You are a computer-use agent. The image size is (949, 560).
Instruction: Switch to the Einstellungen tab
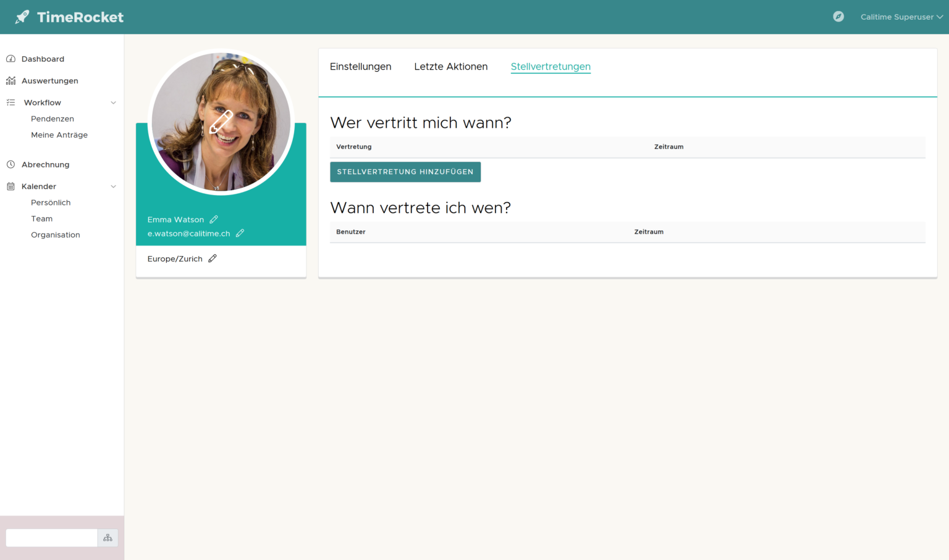pyautogui.click(x=360, y=66)
